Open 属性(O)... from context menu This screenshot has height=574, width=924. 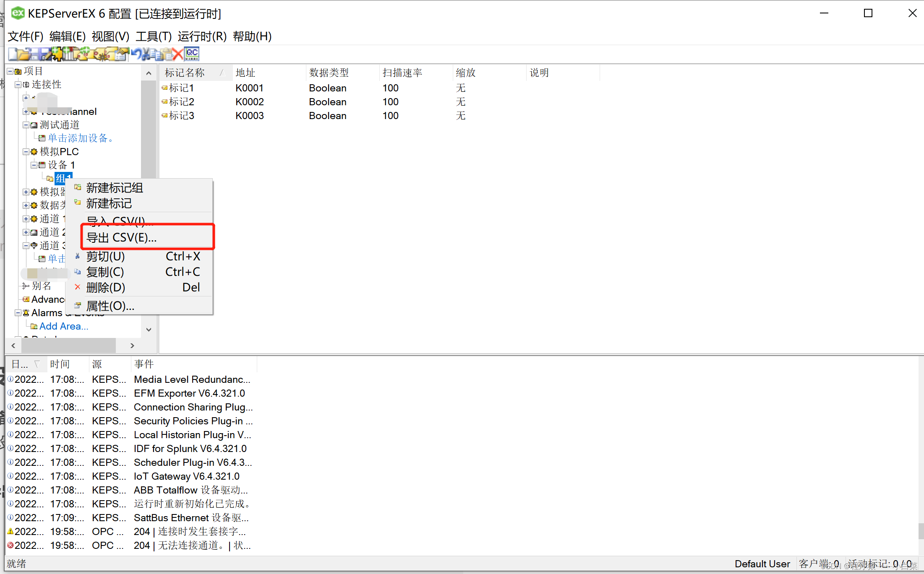[x=140, y=306]
